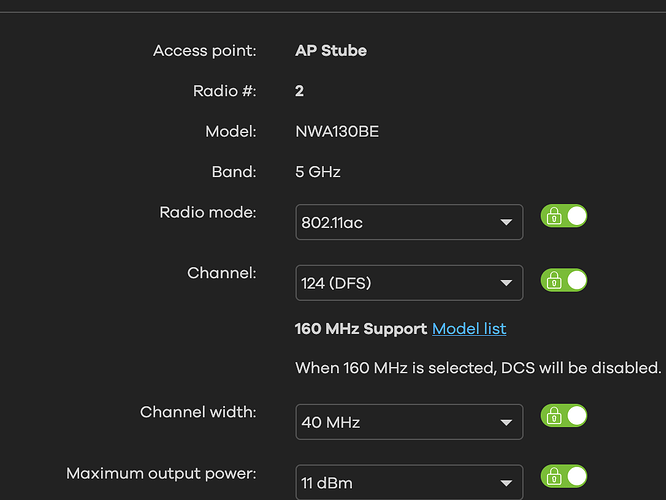Click the "Access point:" label
Image resolution: width=666 pixels, height=500 pixels.
pyautogui.click(x=204, y=50)
